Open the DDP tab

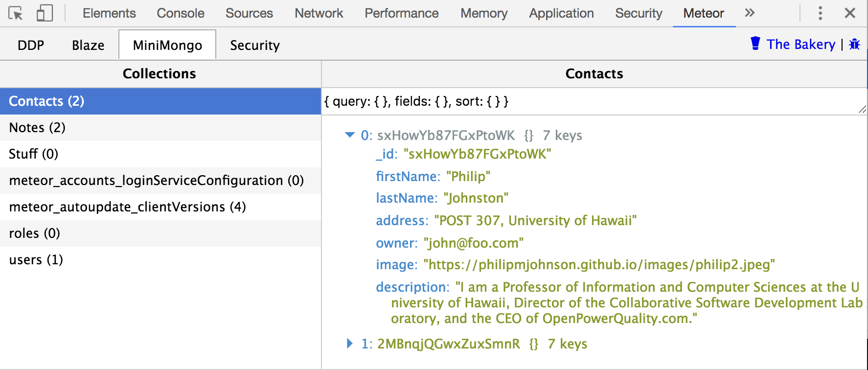coord(31,46)
